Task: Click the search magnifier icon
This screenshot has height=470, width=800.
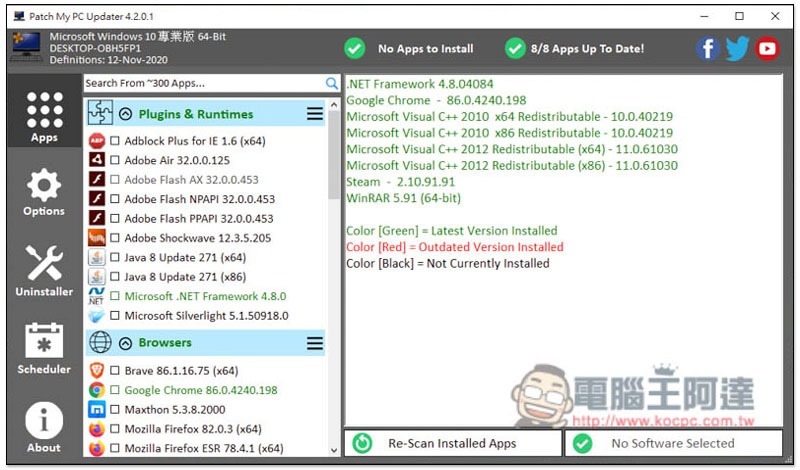Action: pyautogui.click(x=332, y=83)
